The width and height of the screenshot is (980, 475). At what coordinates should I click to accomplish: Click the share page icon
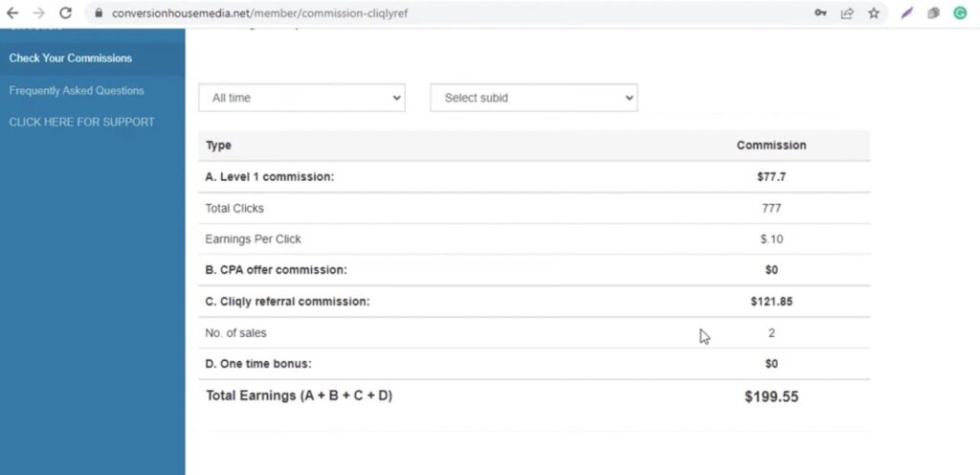click(x=847, y=13)
